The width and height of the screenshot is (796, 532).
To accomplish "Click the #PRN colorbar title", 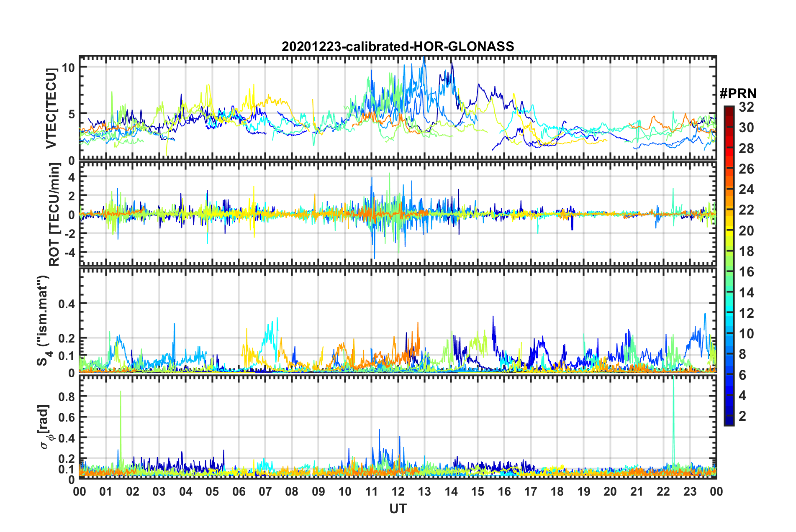I will (x=738, y=93).
